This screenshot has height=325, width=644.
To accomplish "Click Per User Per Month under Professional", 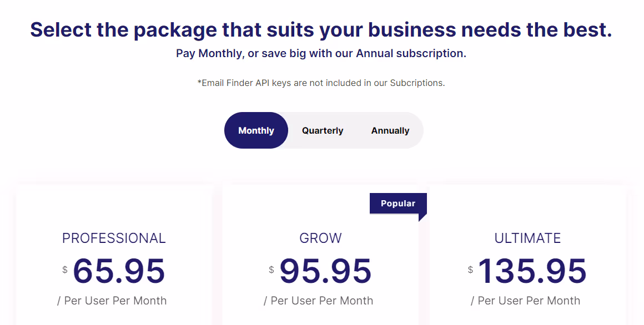I will click(x=113, y=300).
